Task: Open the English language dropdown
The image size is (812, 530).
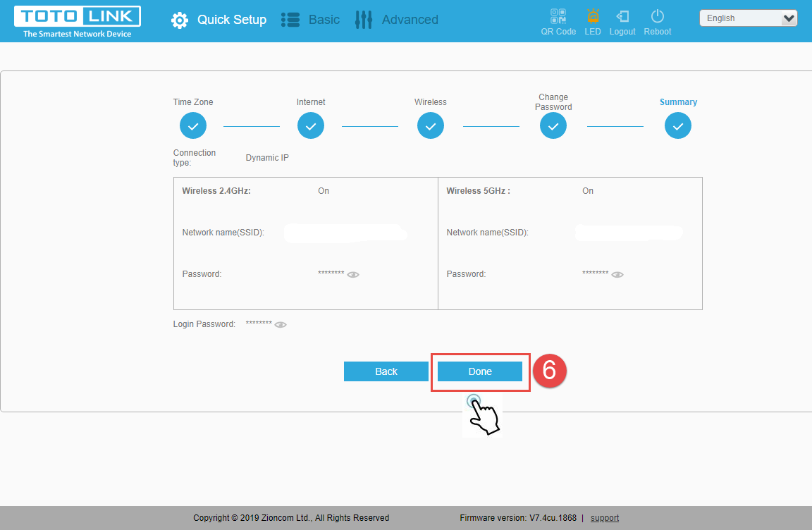Action: tap(748, 19)
